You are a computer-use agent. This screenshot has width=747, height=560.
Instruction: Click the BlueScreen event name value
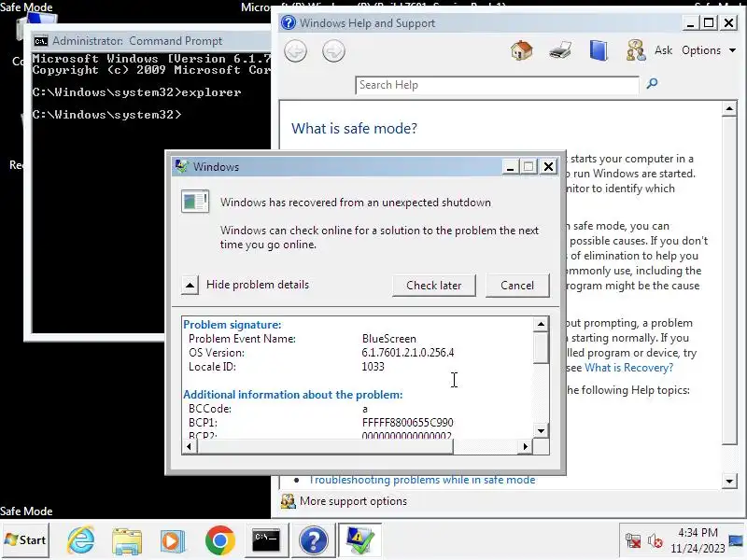[x=388, y=339]
